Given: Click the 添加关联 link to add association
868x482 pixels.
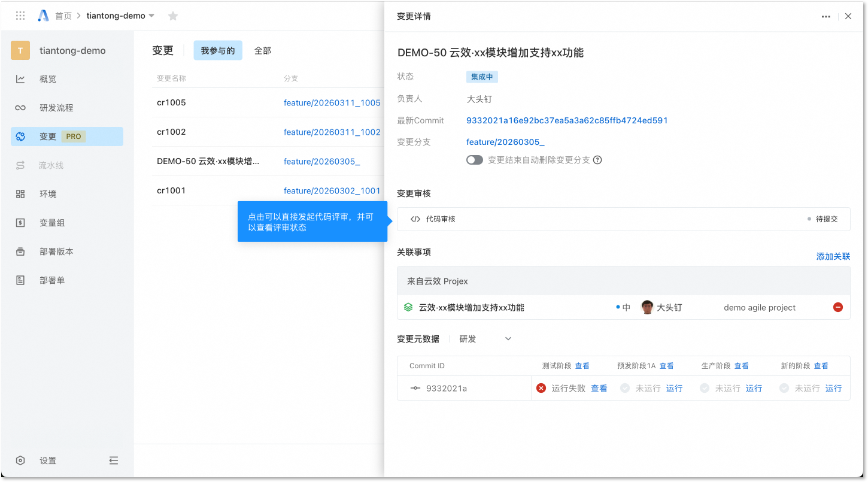Looking at the screenshot, I should point(832,256).
